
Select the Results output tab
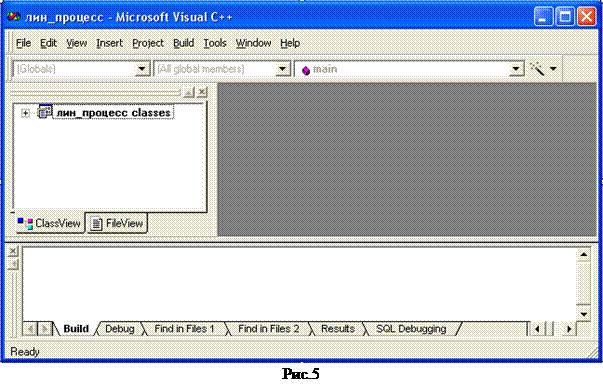[x=338, y=329]
